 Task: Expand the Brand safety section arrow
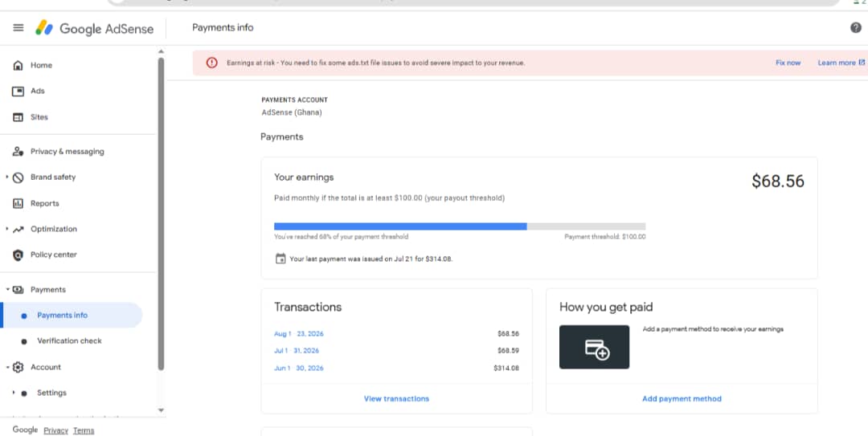pos(6,177)
